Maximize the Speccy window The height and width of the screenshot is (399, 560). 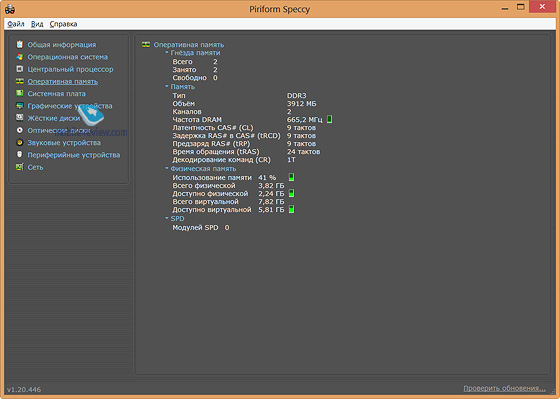pyautogui.click(x=521, y=7)
